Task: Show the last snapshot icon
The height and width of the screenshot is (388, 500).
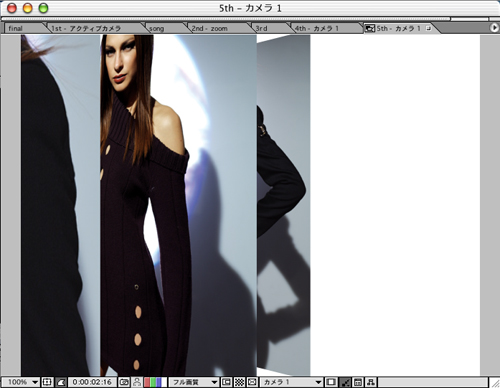Action: 137,382
